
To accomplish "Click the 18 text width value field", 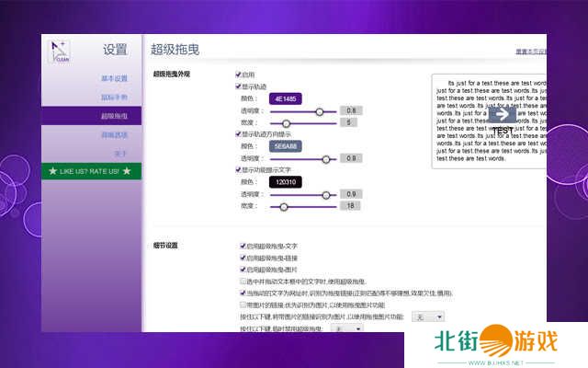I will [x=350, y=206].
